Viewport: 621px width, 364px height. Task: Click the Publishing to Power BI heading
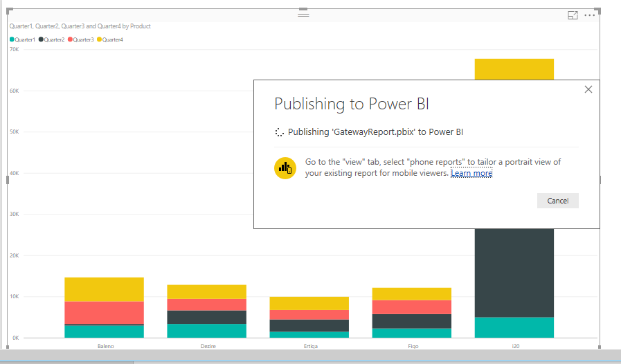pyautogui.click(x=352, y=104)
